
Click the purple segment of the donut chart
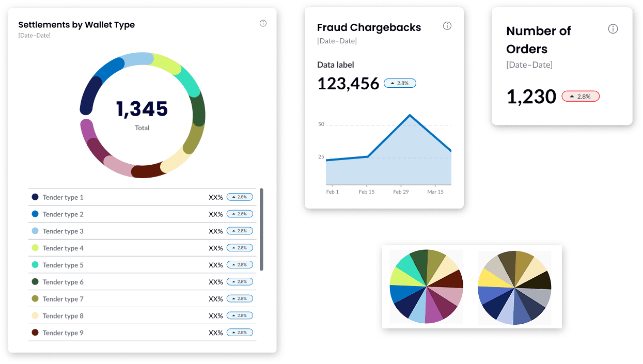tap(88, 131)
